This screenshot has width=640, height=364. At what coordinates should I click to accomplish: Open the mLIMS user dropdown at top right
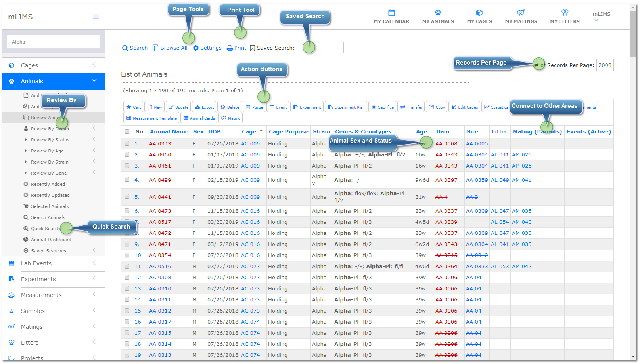(601, 17)
